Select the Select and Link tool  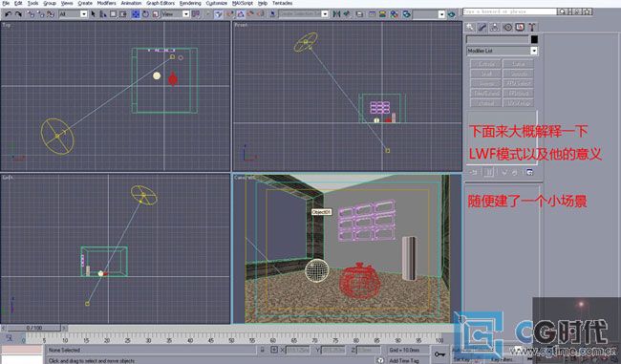click(x=31, y=14)
